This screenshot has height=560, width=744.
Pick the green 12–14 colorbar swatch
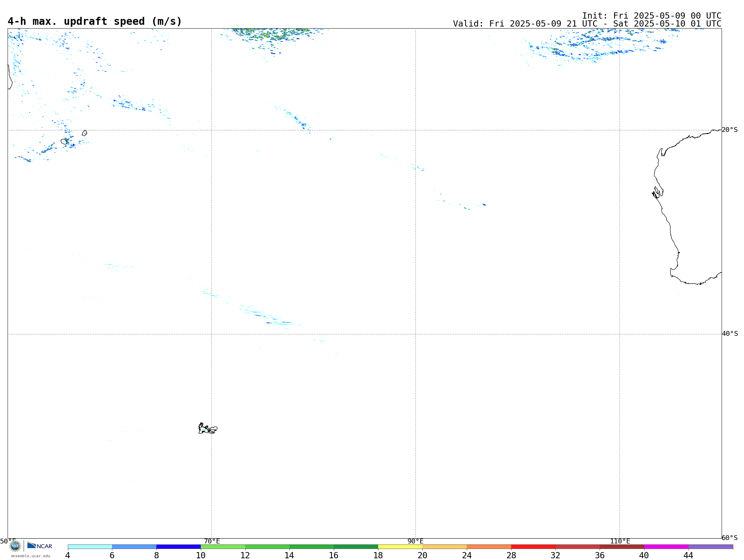(x=267, y=547)
